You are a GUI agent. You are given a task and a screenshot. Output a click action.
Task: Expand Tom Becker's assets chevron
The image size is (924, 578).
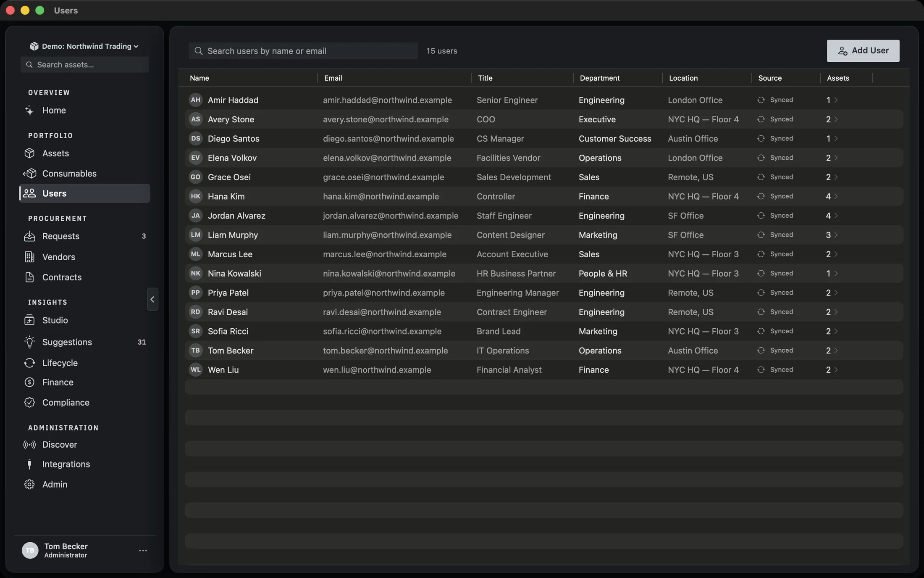coord(836,351)
